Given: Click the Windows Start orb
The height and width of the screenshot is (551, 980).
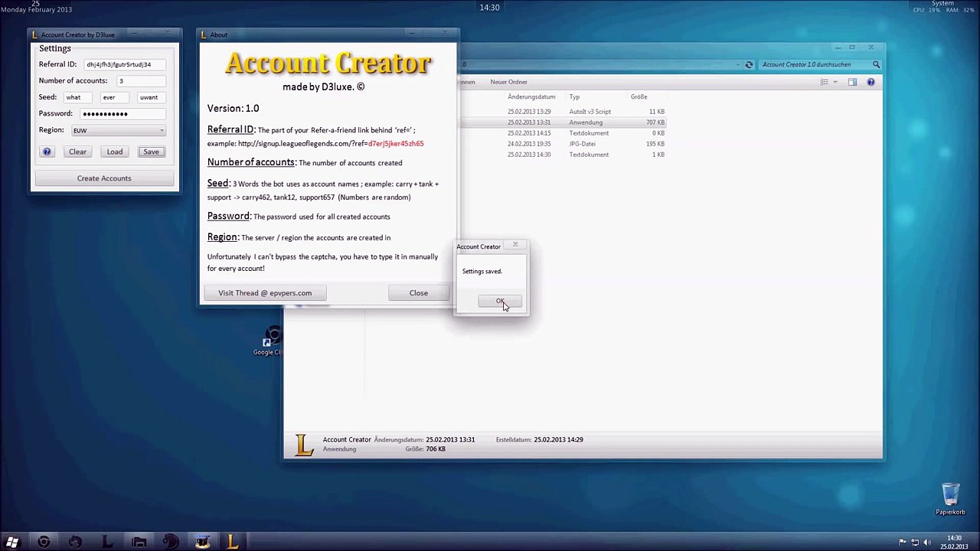Looking at the screenshot, I should (12, 542).
